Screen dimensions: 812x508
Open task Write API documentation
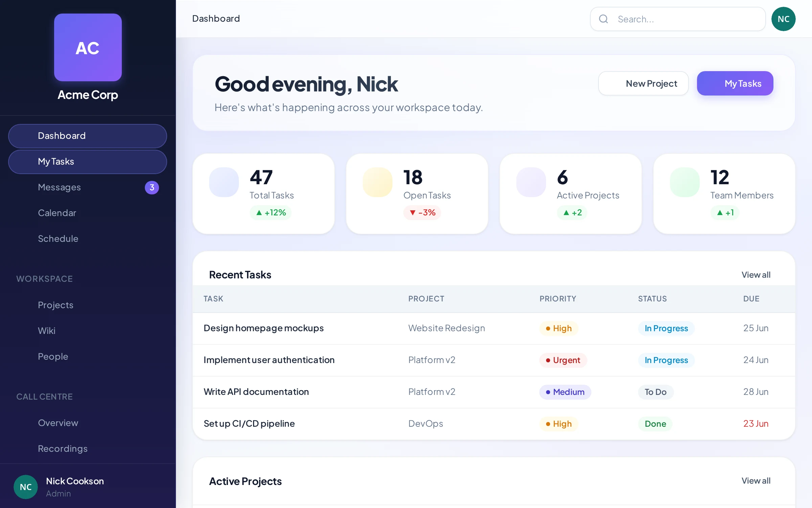256,392
